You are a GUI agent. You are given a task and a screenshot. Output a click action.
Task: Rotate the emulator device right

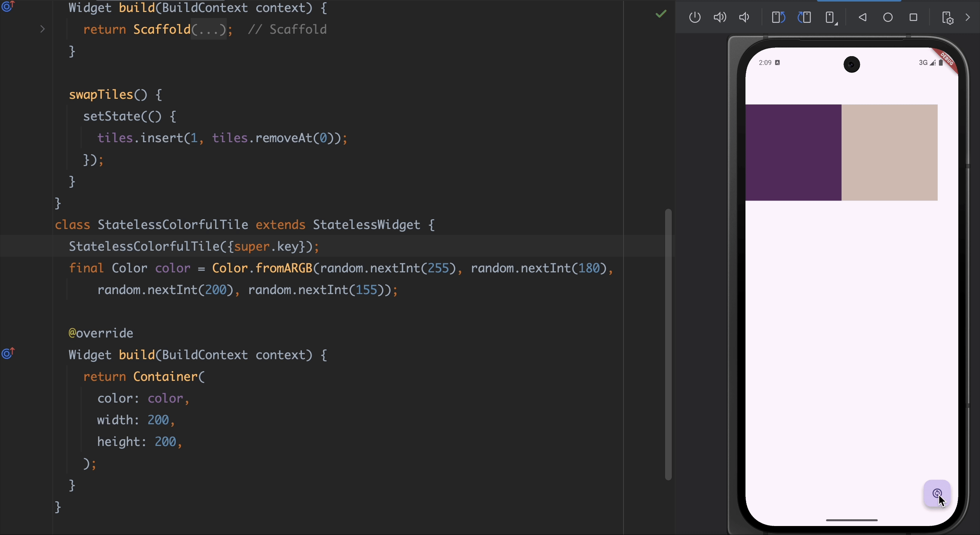pyautogui.click(x=804, y=18)
